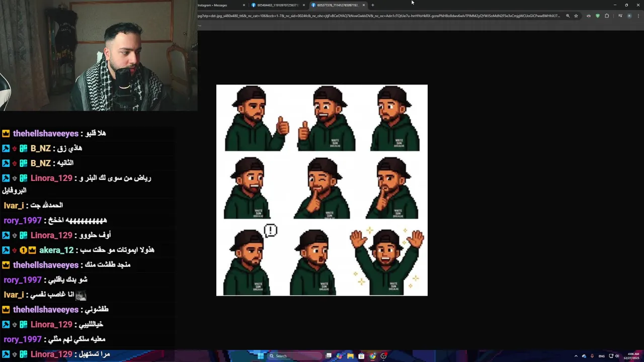Open the browser three-dot menu
The height and width of the screenshot is (362, 644).
coord(638,16)
